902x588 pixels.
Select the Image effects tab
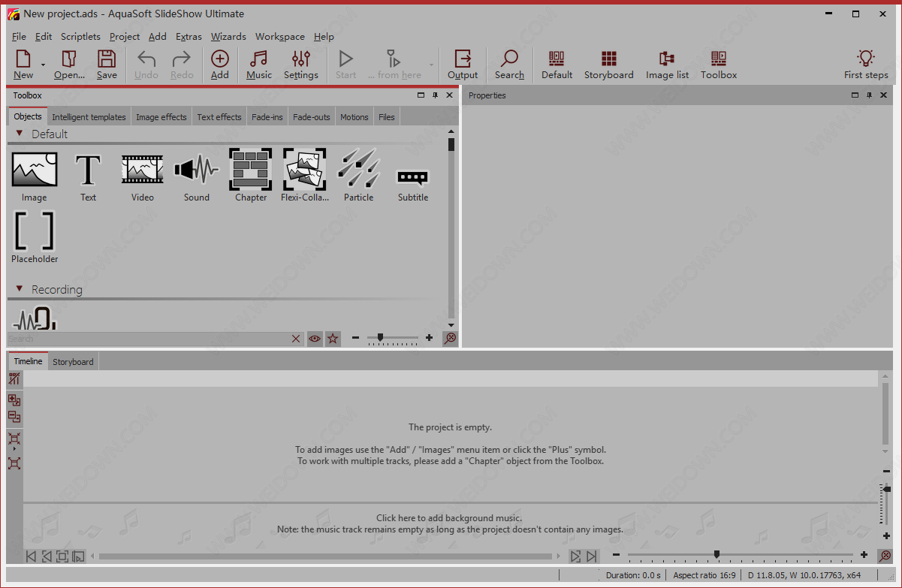point(161,116)
